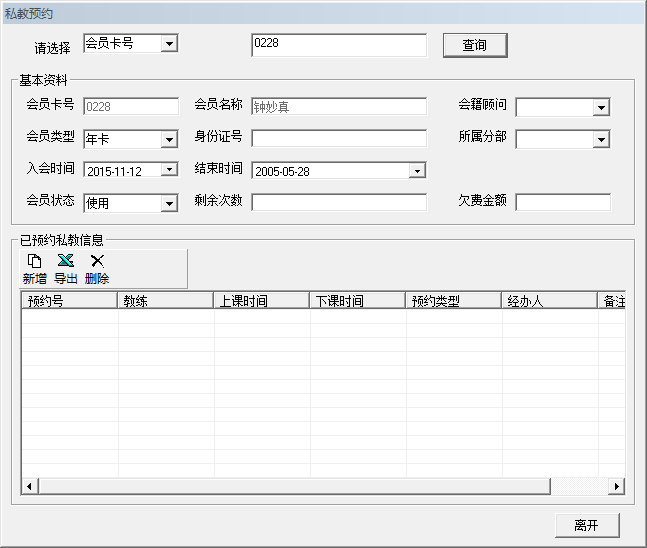Click the 导出 (export) Excel icon
The height and width of the screenshot is (548, 647).
click(x=65, y=261)
